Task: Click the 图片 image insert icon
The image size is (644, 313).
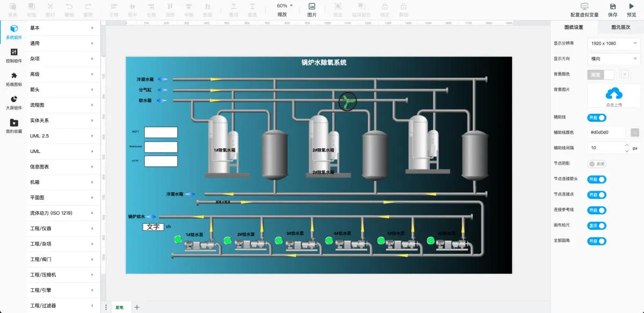Action: pyautogui.click(x=312, y=6)
